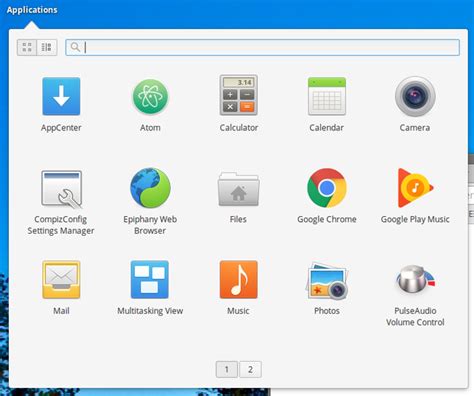
Task: Launch Epiphany Web Browser
Action: (x=150, y=188)
